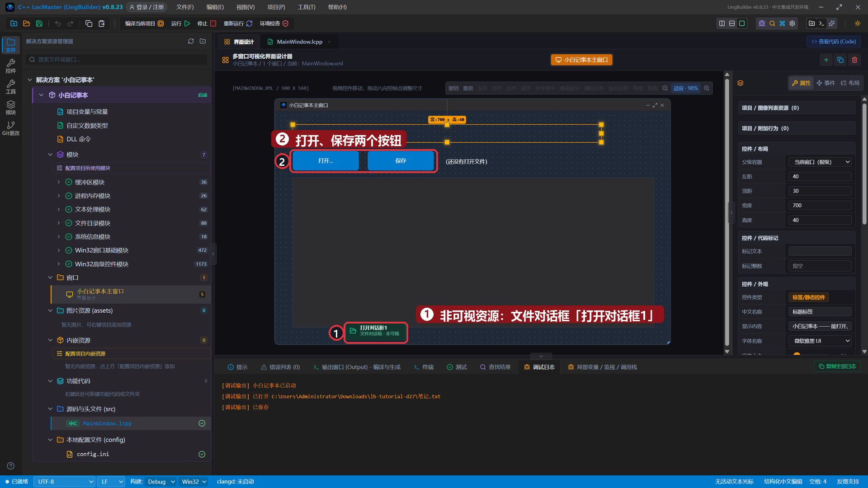Click the new project folder-plus icon
The width and height of the screenshot is (868, 488).
14,23
